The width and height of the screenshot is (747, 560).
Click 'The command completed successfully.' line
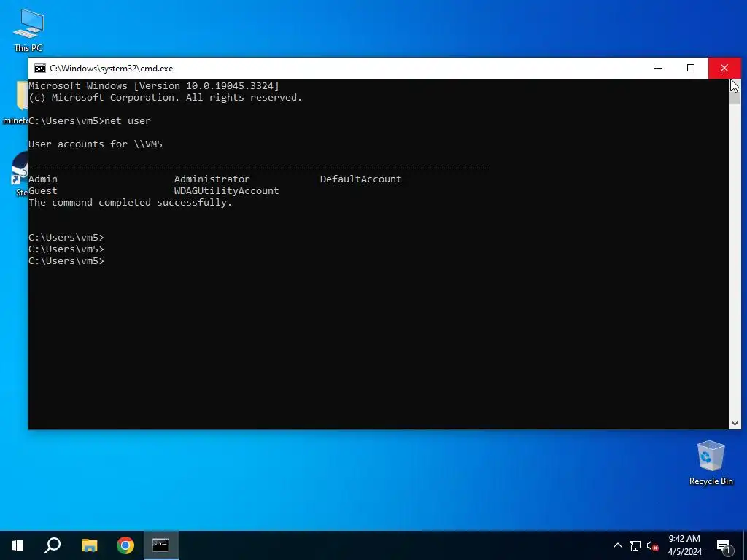coord(130,203)
